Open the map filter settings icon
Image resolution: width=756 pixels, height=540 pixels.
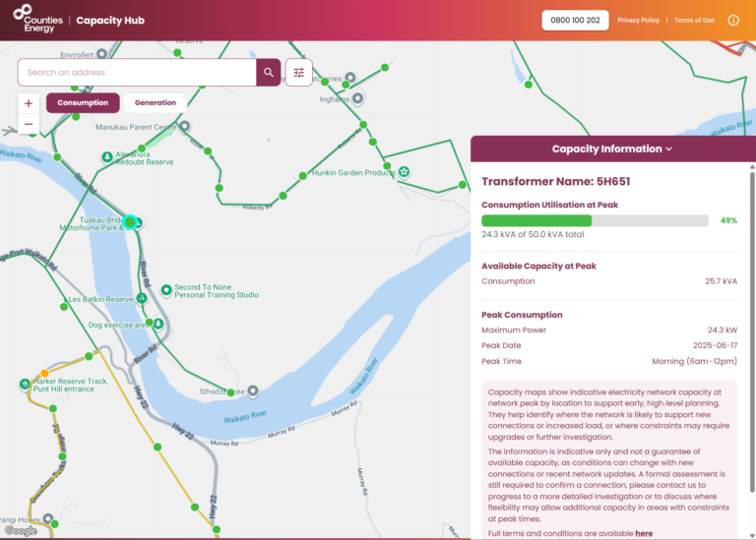[299, 72]
